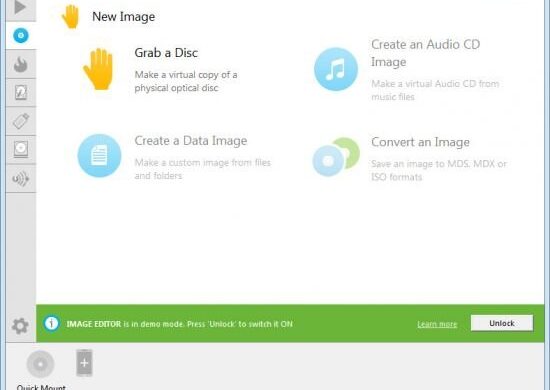Click the music note Audio CD icon

(336, 69)
